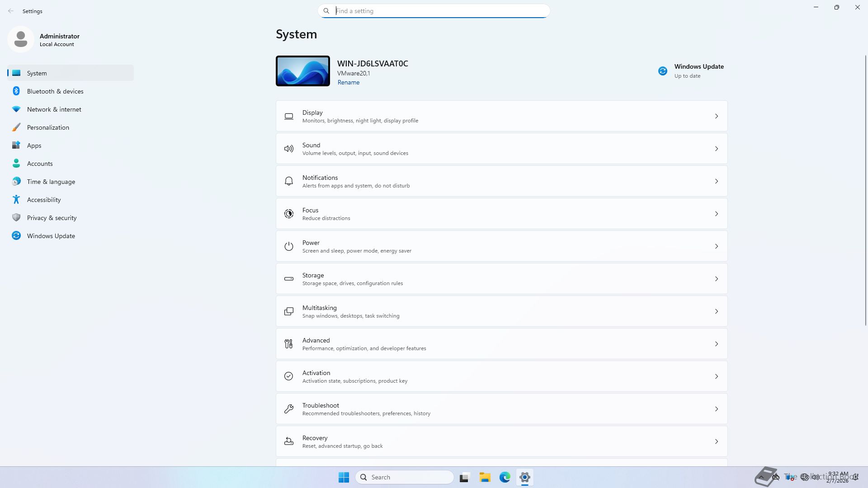This screenshot has width=868, height=488.
Task: Select Apps in the sidebar
Action: coord(34,145)
